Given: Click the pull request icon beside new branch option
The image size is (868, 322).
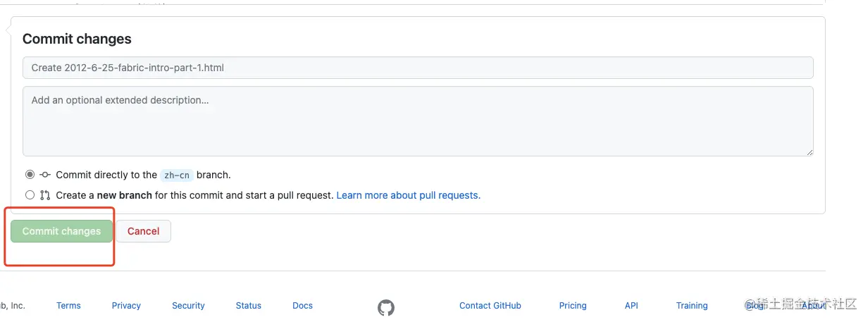Looking at the screenshot, I should pos(45,195).
